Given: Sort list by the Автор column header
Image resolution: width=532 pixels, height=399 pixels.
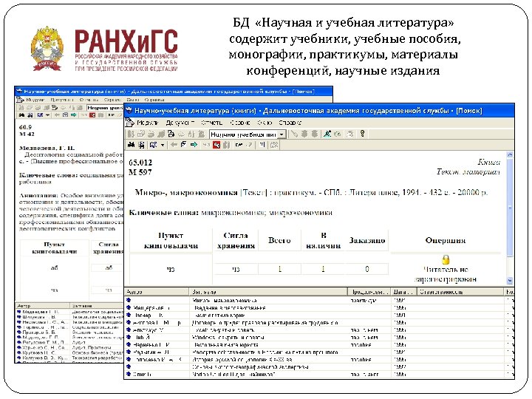Looking at the screenshot, I should tap(157, 292).
